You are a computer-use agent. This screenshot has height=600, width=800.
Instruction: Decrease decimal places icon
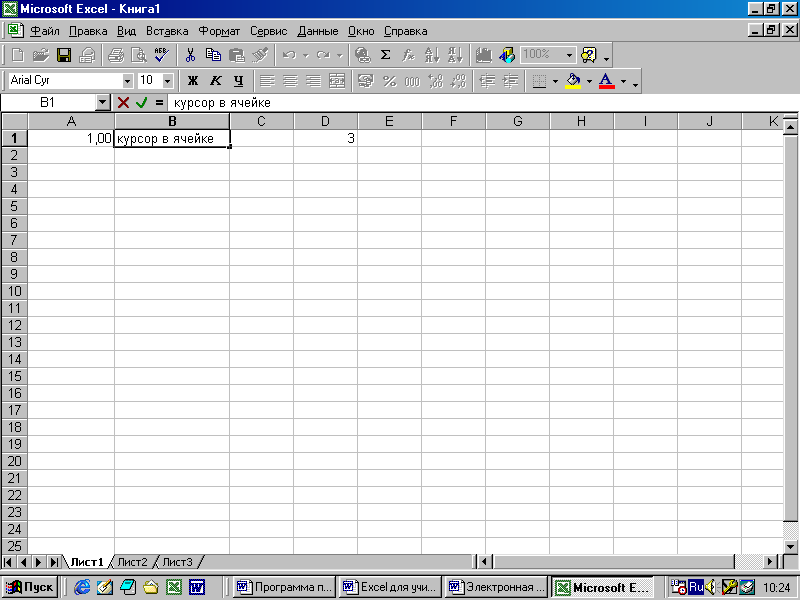[x=459, y=81]
